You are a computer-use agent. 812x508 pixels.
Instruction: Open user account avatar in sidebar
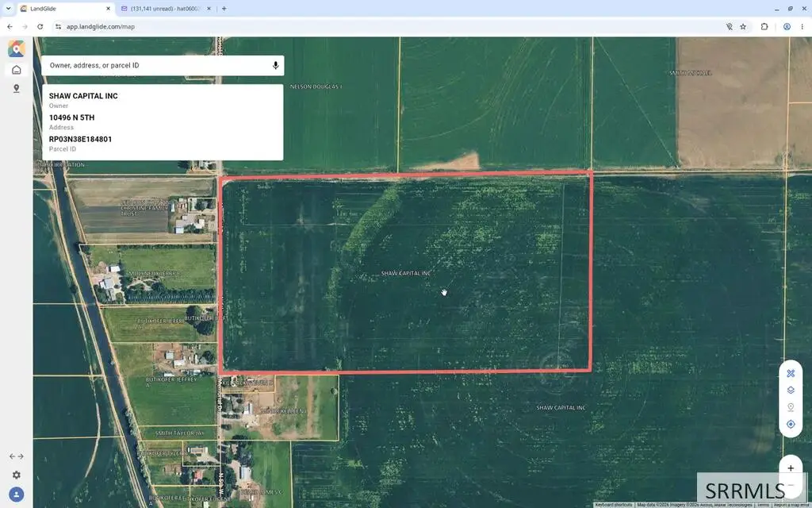pos(16,495)
